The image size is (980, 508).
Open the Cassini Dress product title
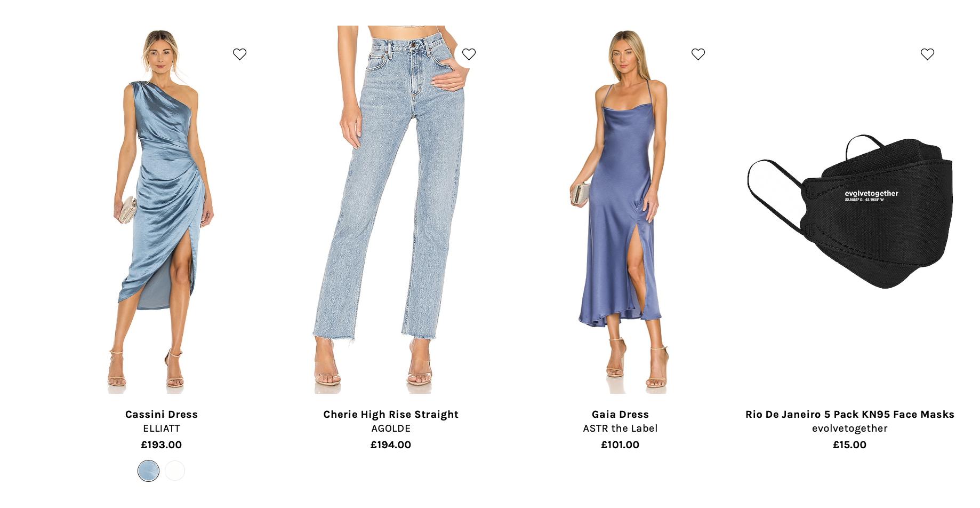(x=162, y=414)
